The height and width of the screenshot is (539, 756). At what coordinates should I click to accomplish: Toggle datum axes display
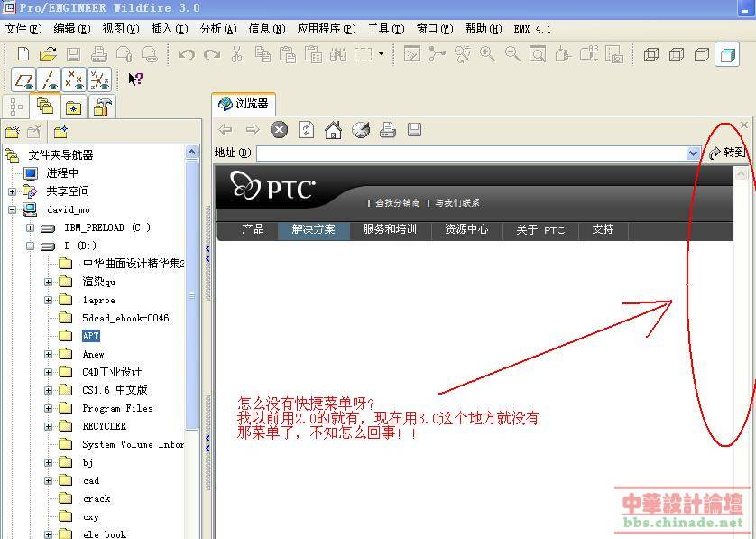point(49,79)
